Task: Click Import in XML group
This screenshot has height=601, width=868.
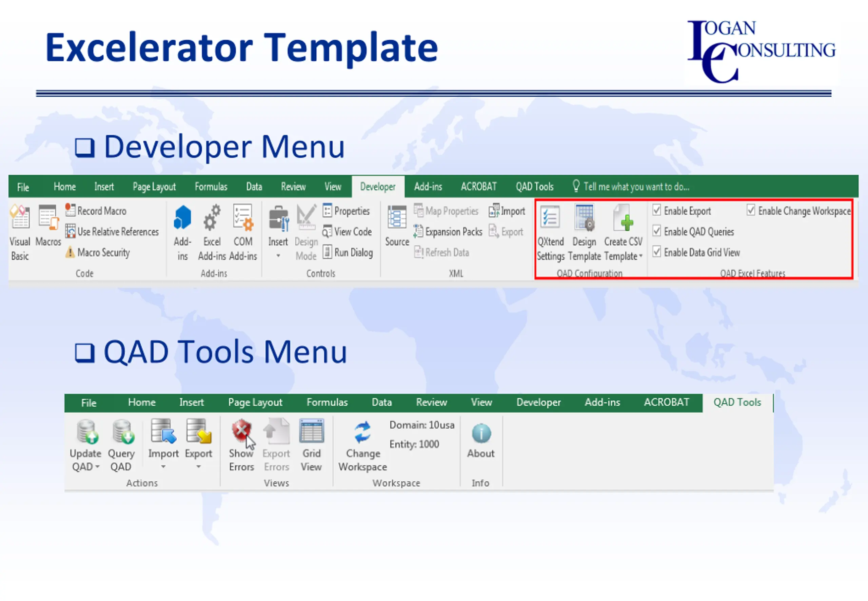Action: tap(507, 211)
